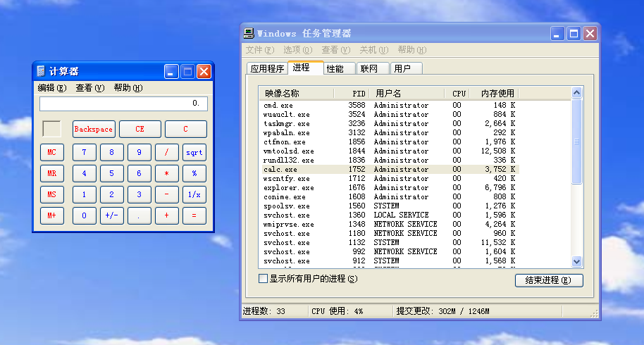Screen dimensions: 644x345
Task: Click the 结束进程 button
Action: (x=549, y=281)
